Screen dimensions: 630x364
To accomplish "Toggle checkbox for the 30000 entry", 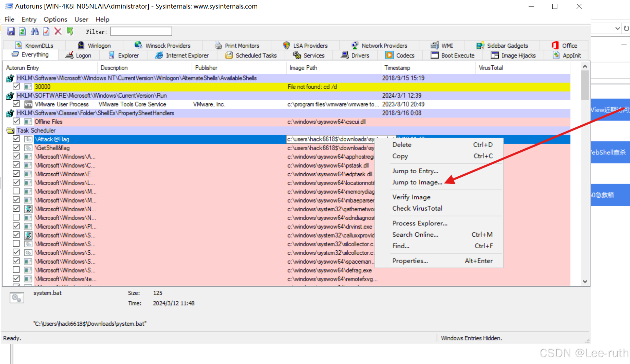I will (16, 86).
